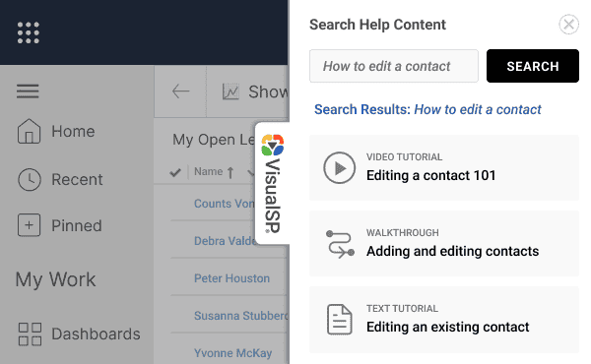Open the My Open Leads view selector
The height and width of the screenshot is (364, 591).
[x=214, y=140]
